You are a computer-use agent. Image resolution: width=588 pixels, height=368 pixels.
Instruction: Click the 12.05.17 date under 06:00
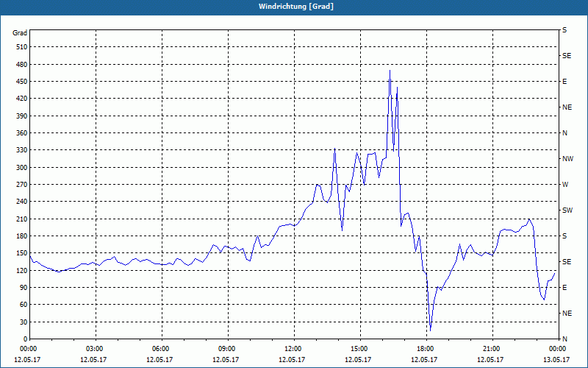(x=159, y=360)
